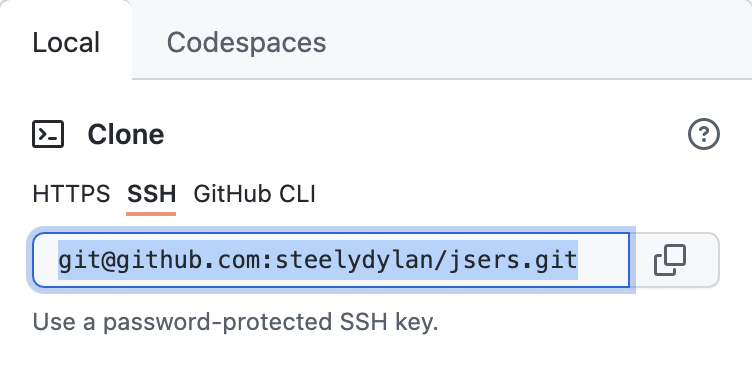
Task: Get help on which remote URL to use
Action: point(704,135)
